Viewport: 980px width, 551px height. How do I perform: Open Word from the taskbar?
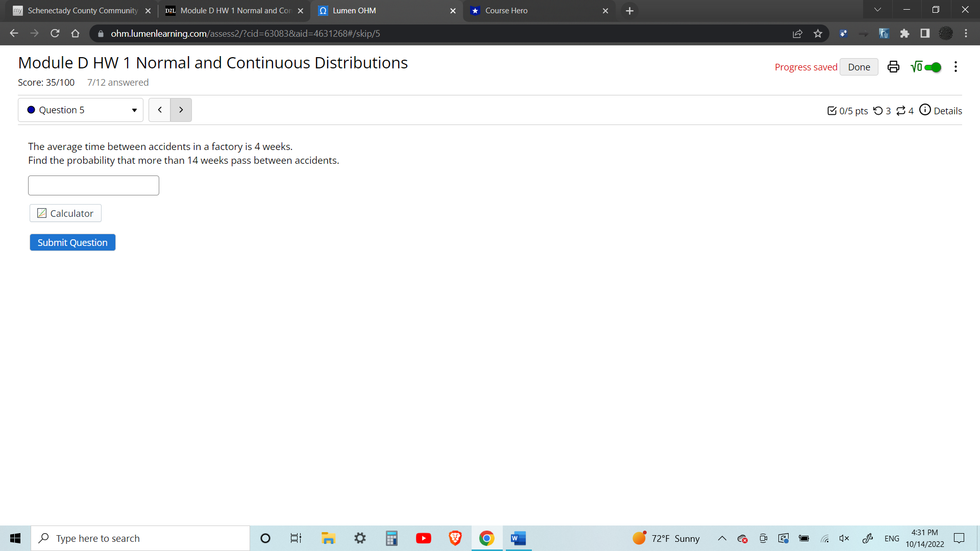518,538
